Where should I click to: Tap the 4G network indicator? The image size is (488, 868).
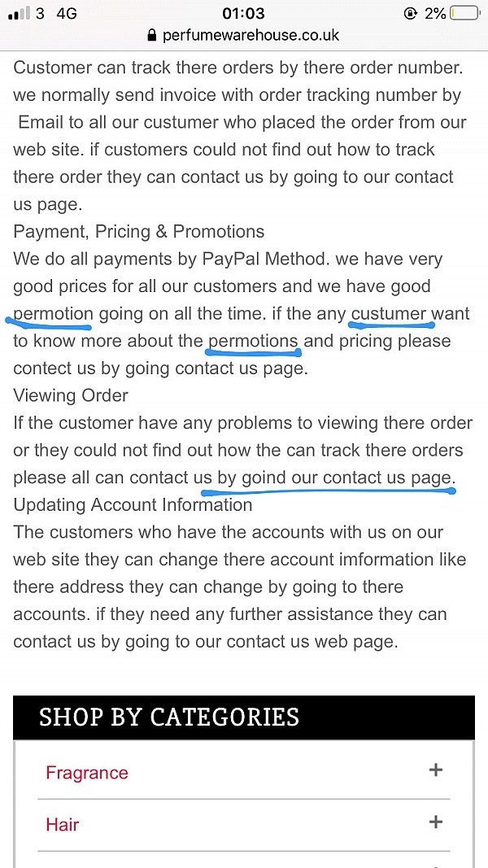67,13
